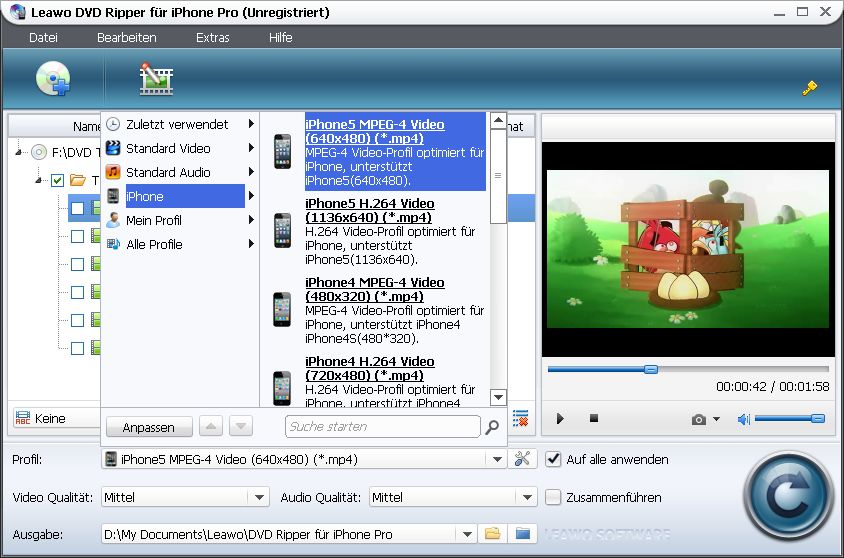Open profile settings wrench icon
Viewport: 844px width, 558px height.
point(522,459)
